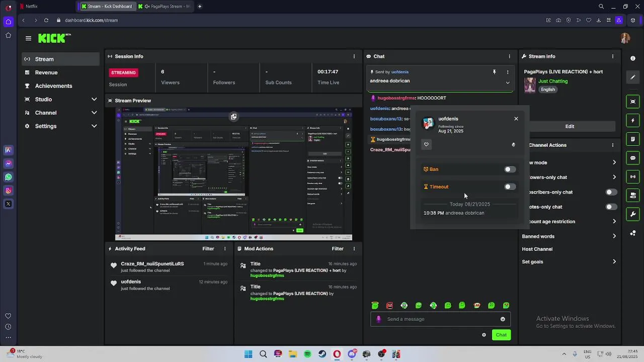Open the emoji picker in message box
Screen dimensions: 644x362
click(503, 319)
